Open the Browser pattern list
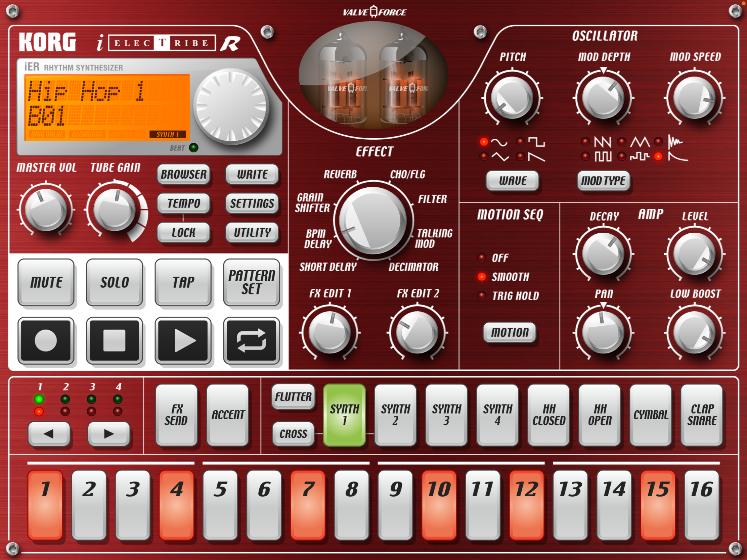The width and height of the screenshot is (747, 560). click(183, 174)
